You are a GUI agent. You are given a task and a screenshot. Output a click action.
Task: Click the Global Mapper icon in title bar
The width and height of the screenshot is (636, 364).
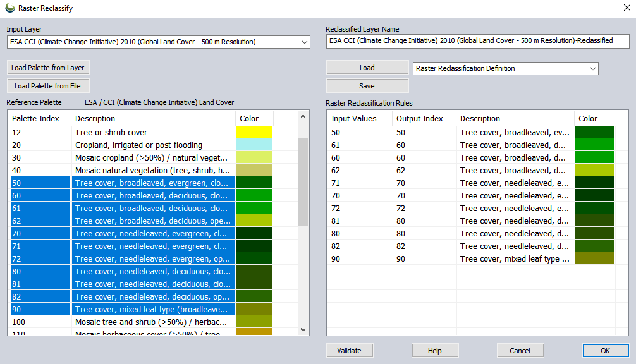pyautogui.click(x=10, y=8)
